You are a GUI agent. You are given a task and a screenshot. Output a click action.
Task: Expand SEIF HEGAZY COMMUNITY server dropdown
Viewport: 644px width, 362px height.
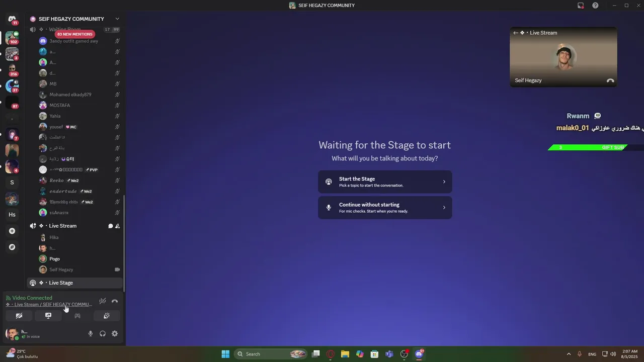117,19
